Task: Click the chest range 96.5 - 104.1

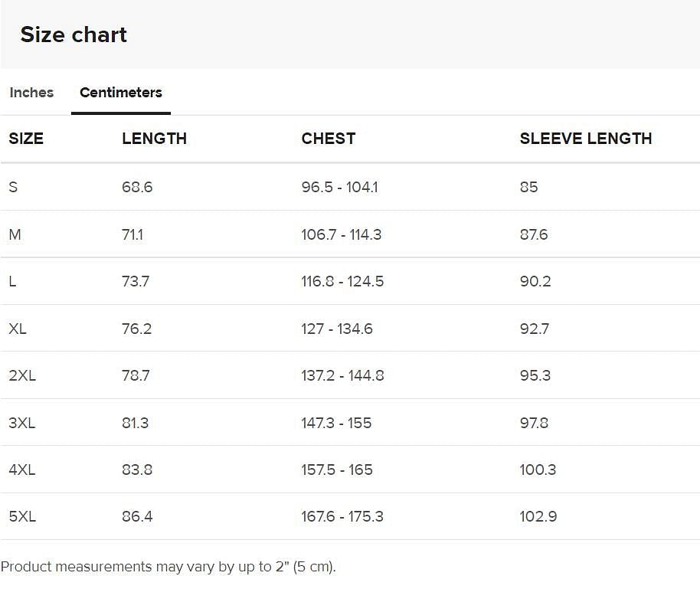Action: click(x=339, y=187)
